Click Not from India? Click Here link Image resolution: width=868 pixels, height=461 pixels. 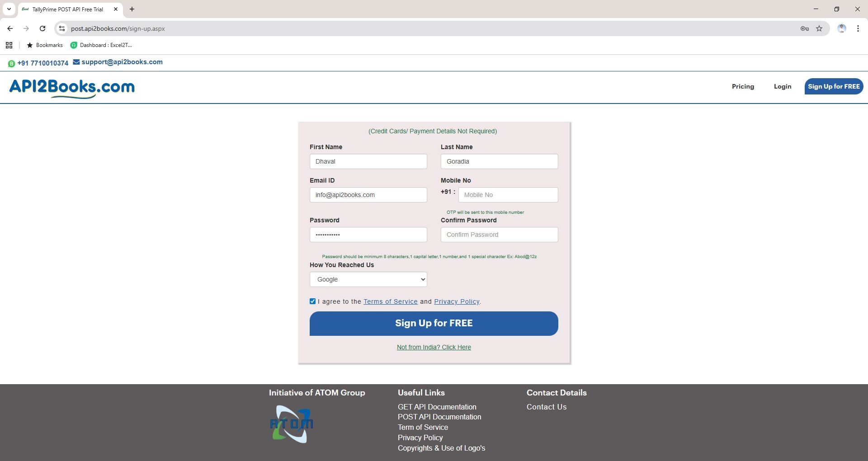(x=434, y=347)
